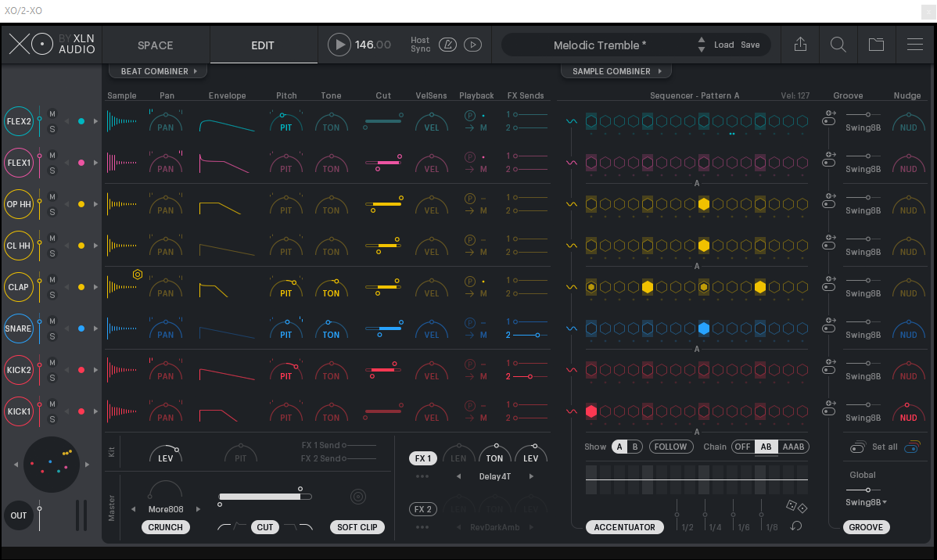Viewport: 937px width, 560px height.
Task: Click the SNARE playback P icon
Action: 470,323
